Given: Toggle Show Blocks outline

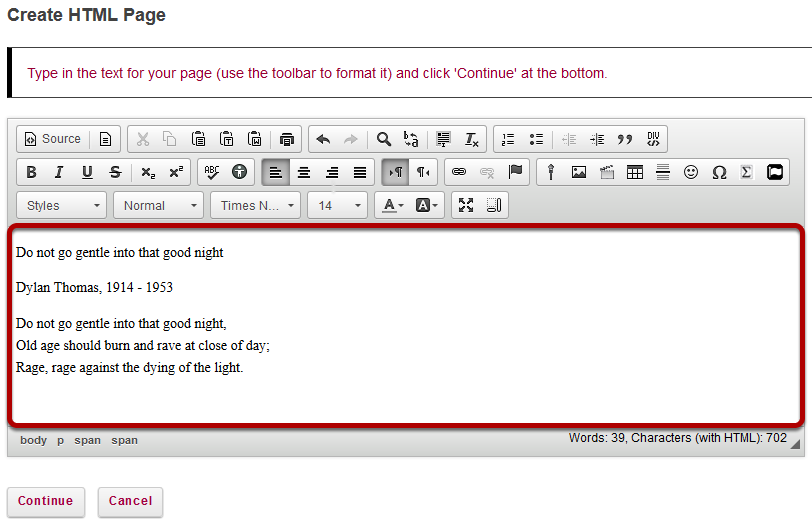Looking at the screenshot, I should 494,205.
